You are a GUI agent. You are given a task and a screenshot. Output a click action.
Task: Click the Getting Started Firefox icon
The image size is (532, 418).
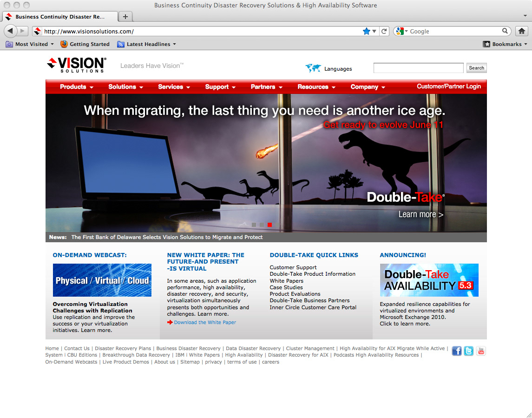pos(64,44)
